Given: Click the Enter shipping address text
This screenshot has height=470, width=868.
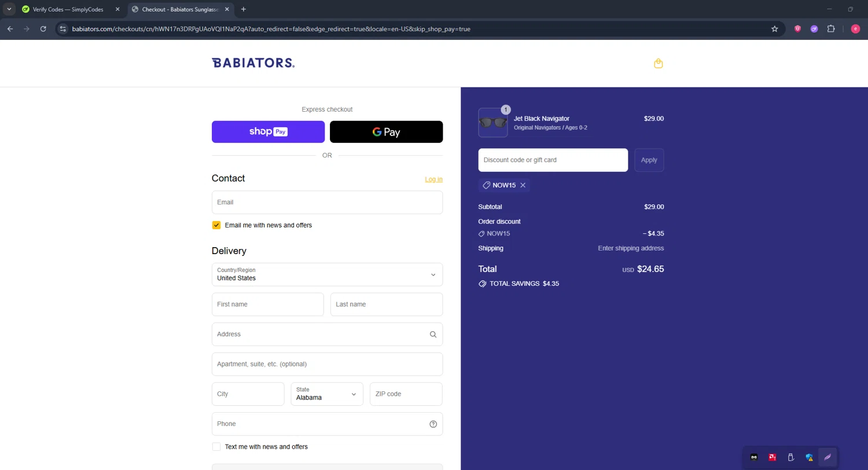Looking at the screenshot, I should coord(631,248).
